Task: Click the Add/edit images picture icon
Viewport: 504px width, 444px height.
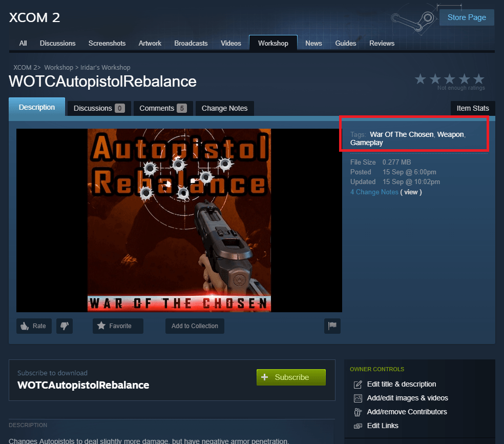Action: click(x=358, y=398)
